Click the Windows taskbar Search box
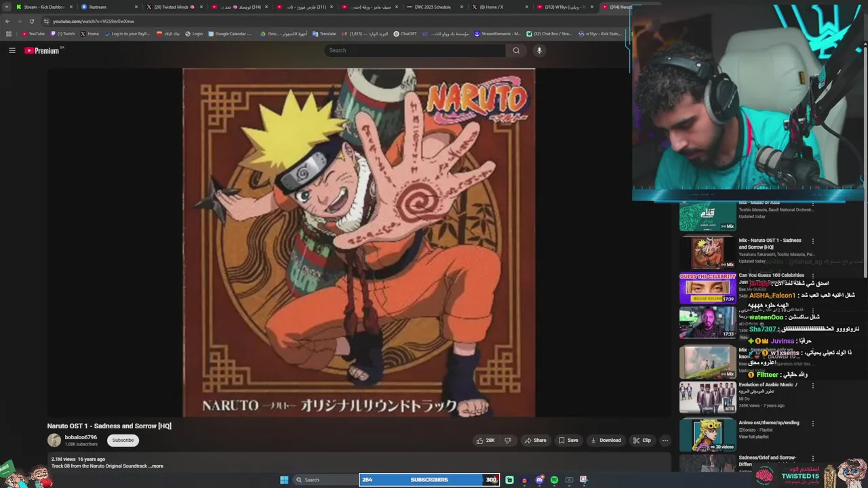The width and height of the screenshot is (868, 488). 325,480
